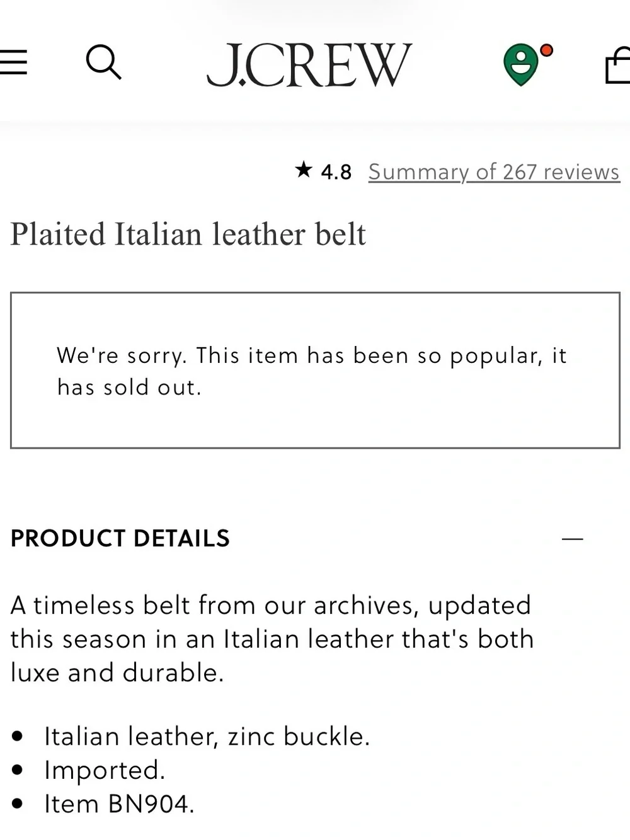Select the "luxe and durable." text line
The height and width of the screenshot is (840, 630).
click(117, 672)
